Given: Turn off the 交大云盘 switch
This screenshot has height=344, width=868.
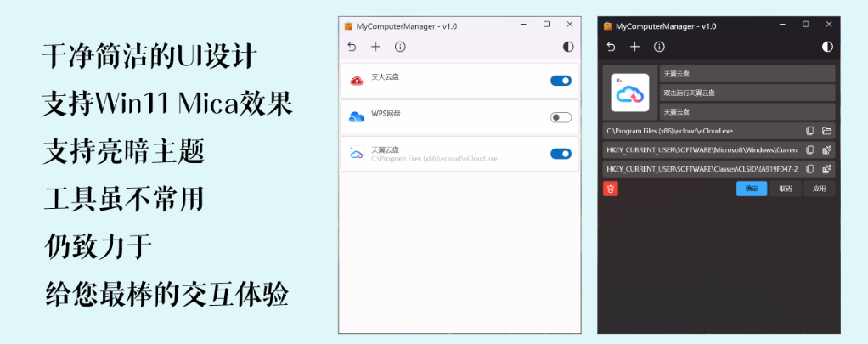Looking at the screenshot, I should (x=561, y=81).
